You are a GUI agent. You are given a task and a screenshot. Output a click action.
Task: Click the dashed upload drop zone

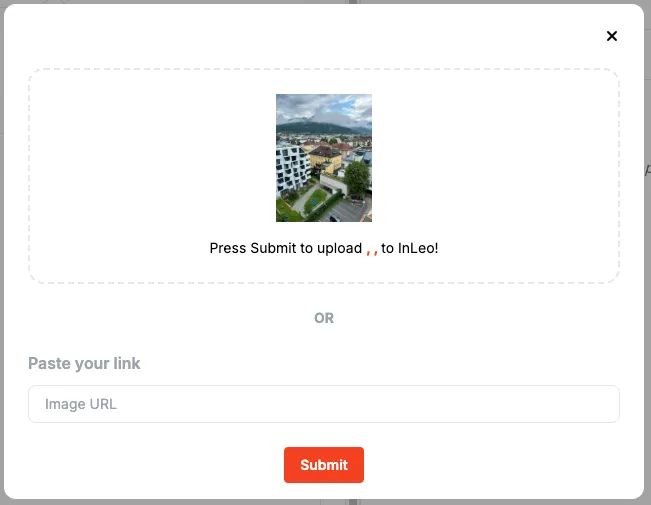point(324,176)
